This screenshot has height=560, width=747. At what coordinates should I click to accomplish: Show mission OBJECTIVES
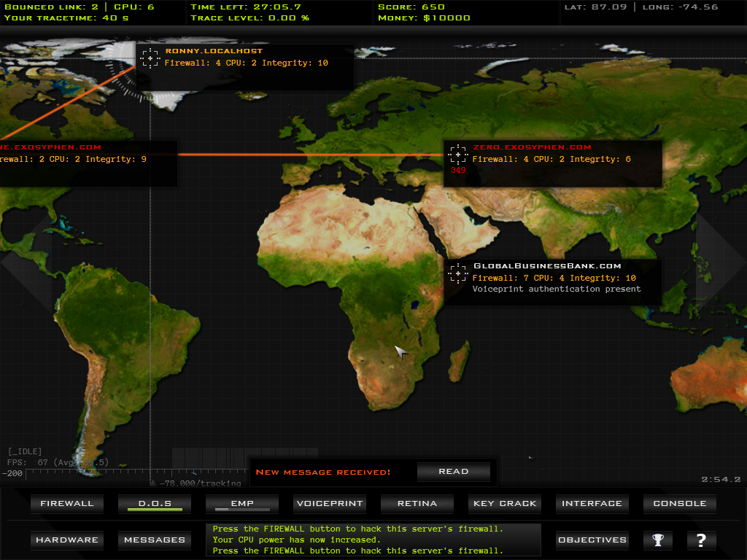[x=592, y=540]
